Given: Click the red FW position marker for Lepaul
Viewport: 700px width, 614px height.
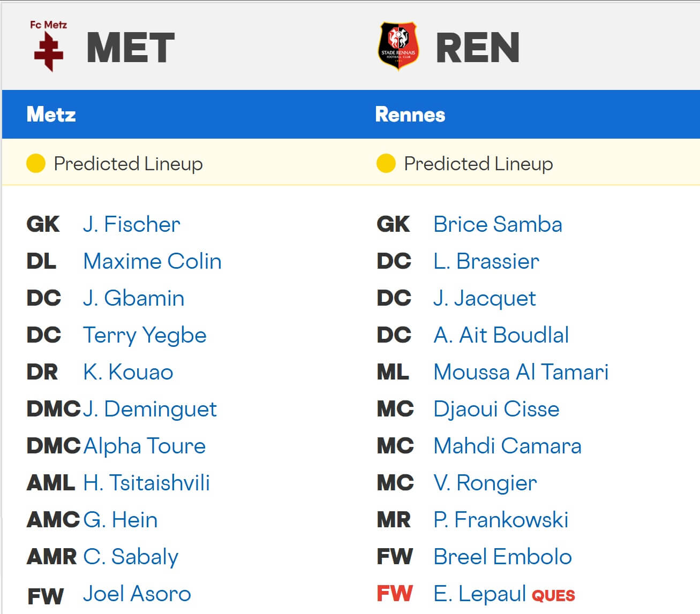Looking at the screenshot, I should tap(394, 594).
